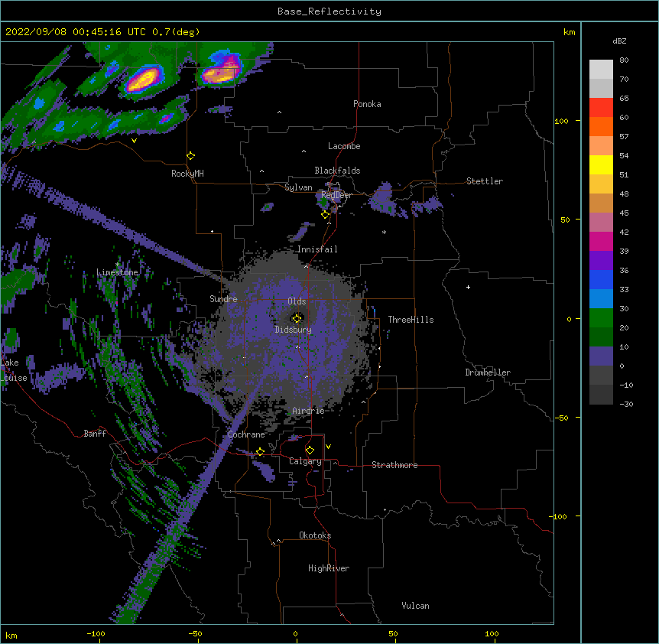Click the yellow diamond marker near RockyMH
Viewport: 659px width, 644px height.
click(191, 156)
